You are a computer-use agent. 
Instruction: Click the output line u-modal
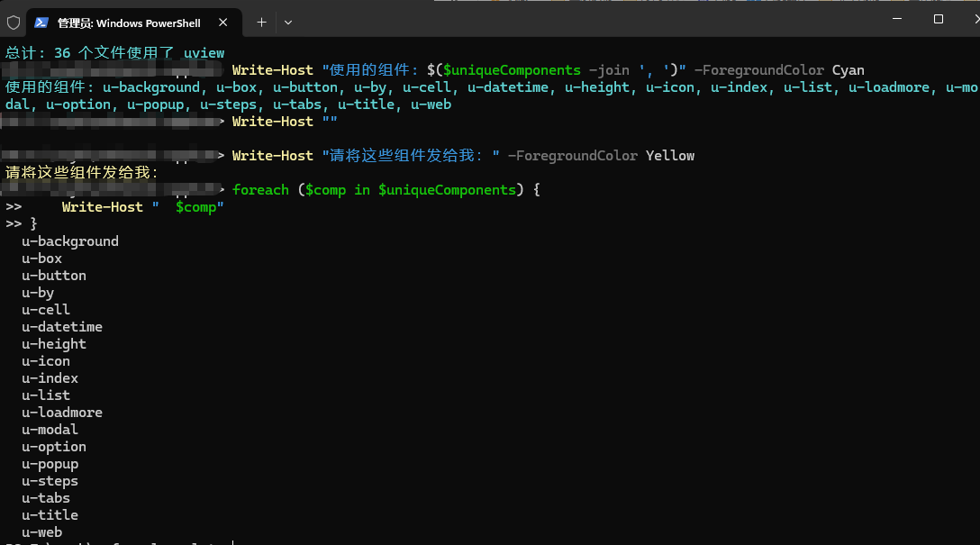pyautogui.click(x=50, y=430)
